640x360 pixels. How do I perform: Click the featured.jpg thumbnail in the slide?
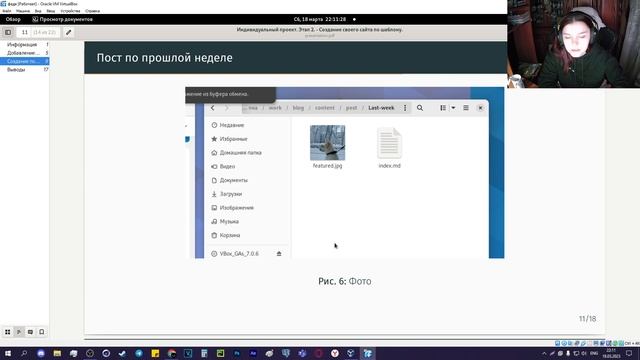pos(327,143)
